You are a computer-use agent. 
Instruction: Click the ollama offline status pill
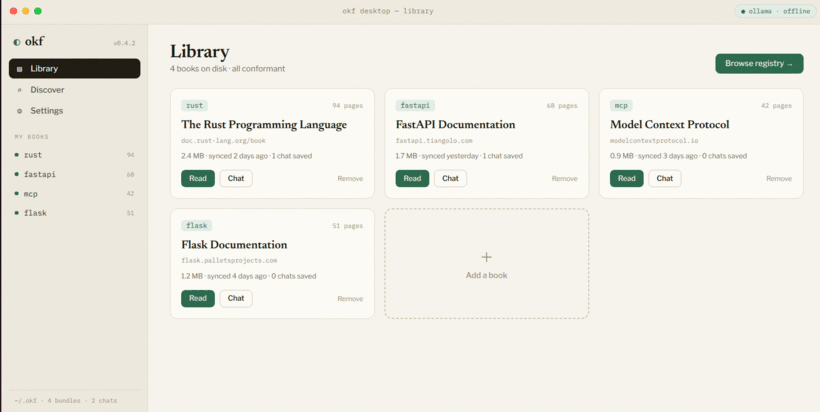click(776, 11)
